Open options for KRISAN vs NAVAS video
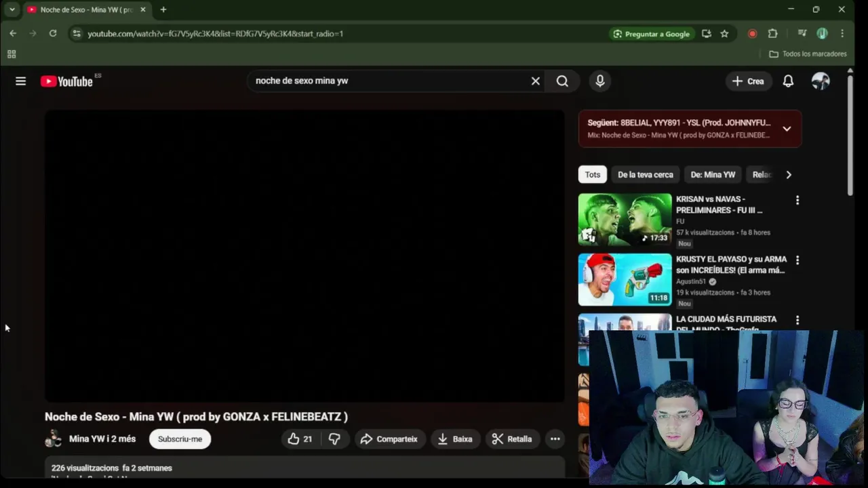868x488 pixels. [797, 201]
